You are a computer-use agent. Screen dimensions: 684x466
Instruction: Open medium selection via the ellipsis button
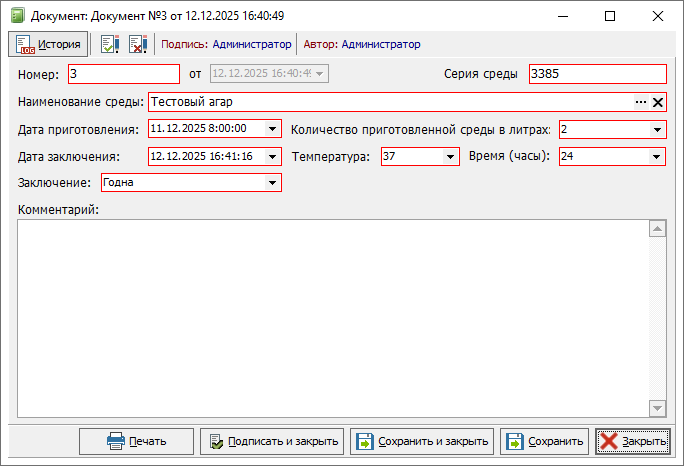coord(641,102)
